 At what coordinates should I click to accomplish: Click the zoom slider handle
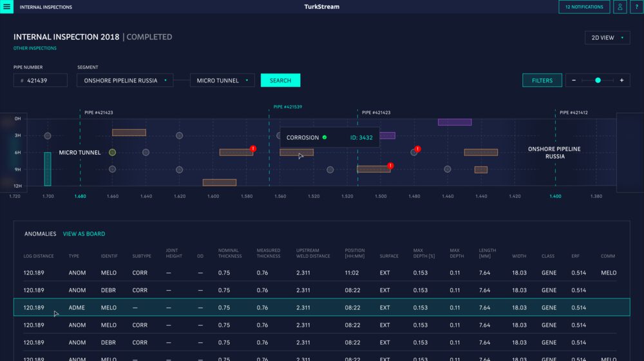coord(598,81)
